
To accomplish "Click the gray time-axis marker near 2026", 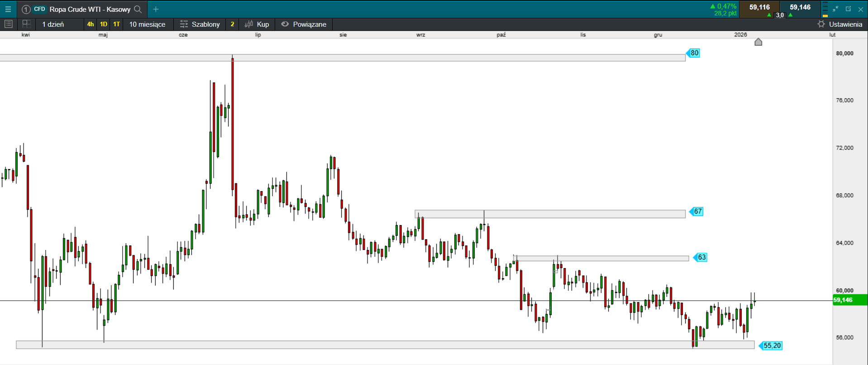I will point(758,42).
